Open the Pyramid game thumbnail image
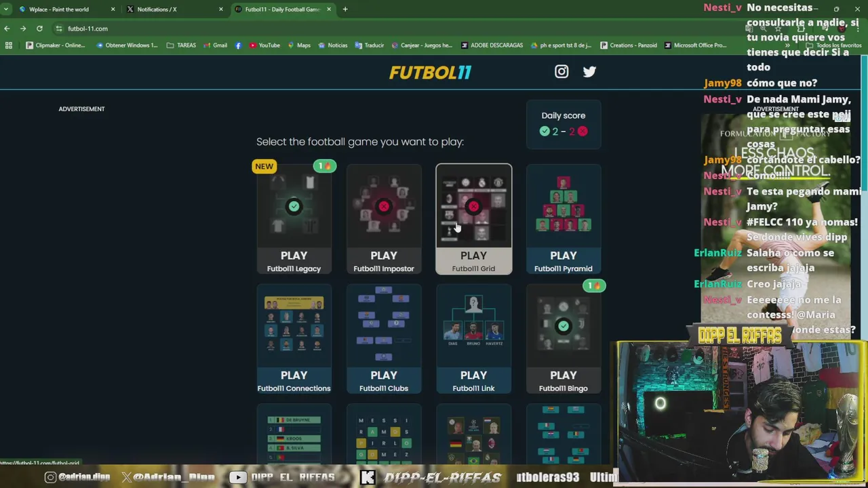The image size is (868, 488). 564,206
